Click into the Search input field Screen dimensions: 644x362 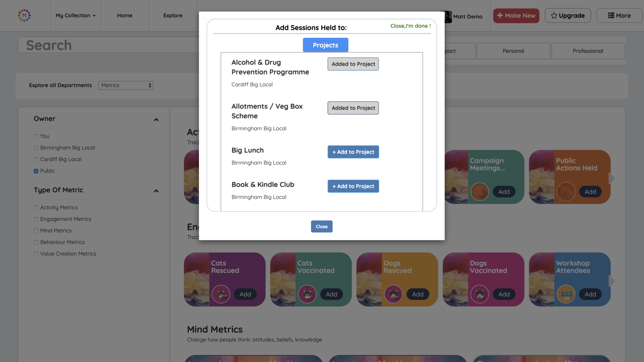(108, 45)
